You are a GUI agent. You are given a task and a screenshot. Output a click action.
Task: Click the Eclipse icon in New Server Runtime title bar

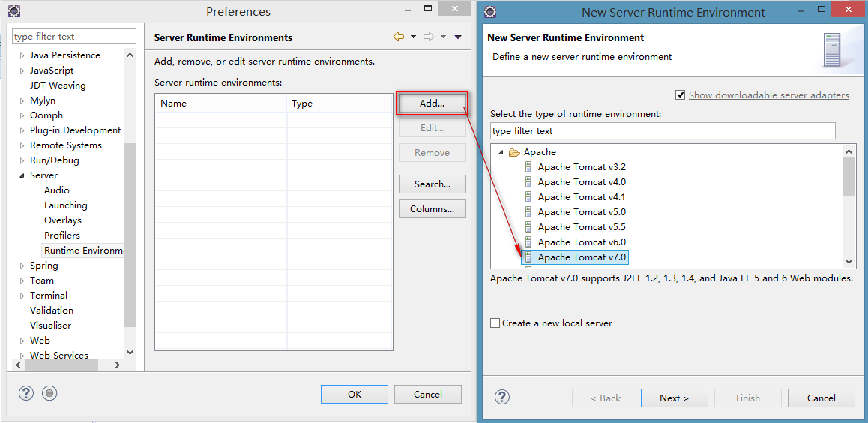pyautogui.click(x=490, y=12)
